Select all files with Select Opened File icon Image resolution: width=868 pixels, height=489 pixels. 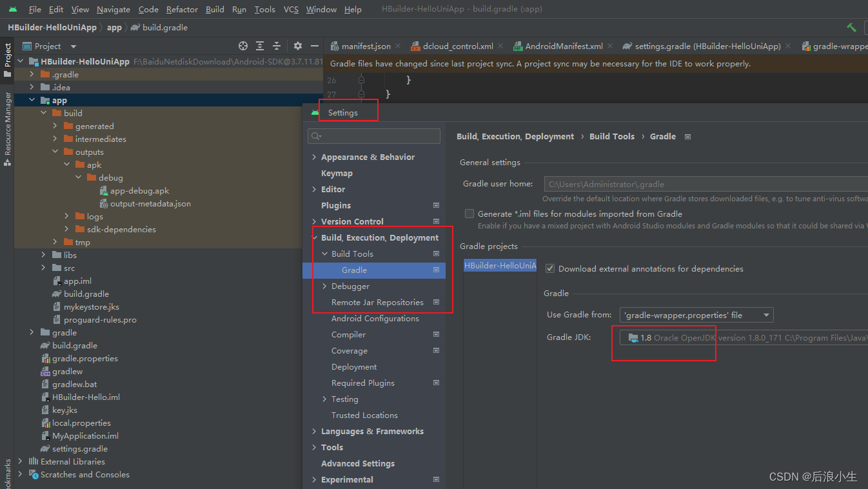point(243,46)
